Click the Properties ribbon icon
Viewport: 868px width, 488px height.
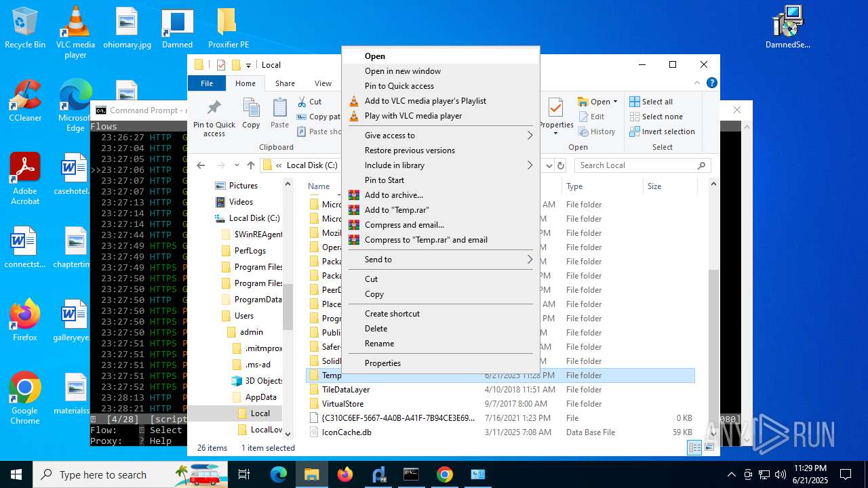[556, 117]
